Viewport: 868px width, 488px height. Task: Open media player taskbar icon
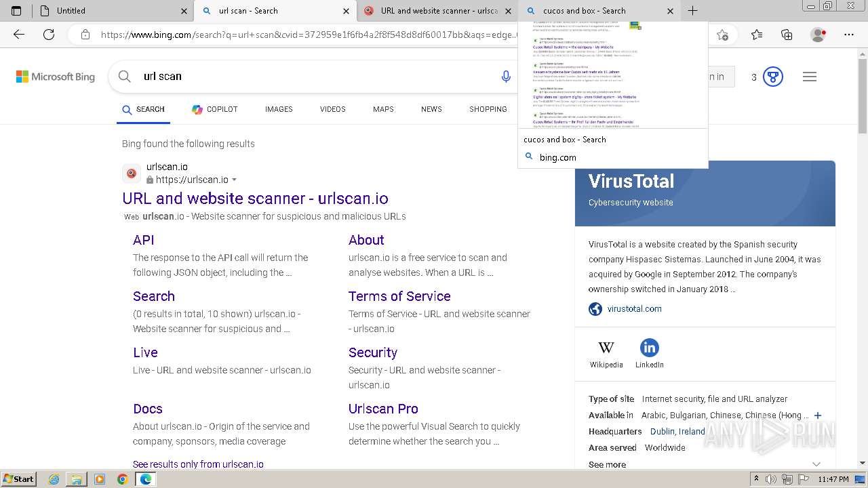point(100,479)
